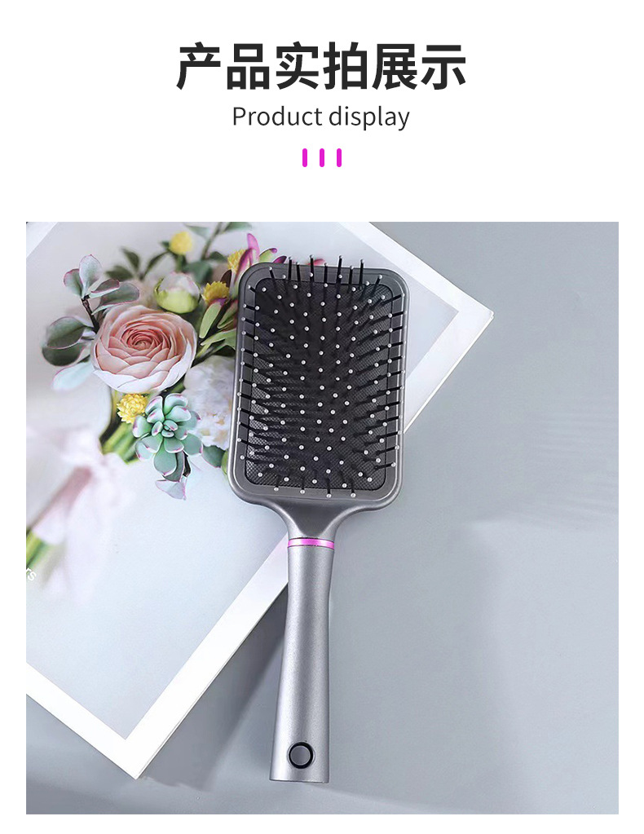Viewport: 644px width, 834px height.
Task: Click the yellow flower atop bouquet
Action: pyautogui.click(x=181, y=243)
